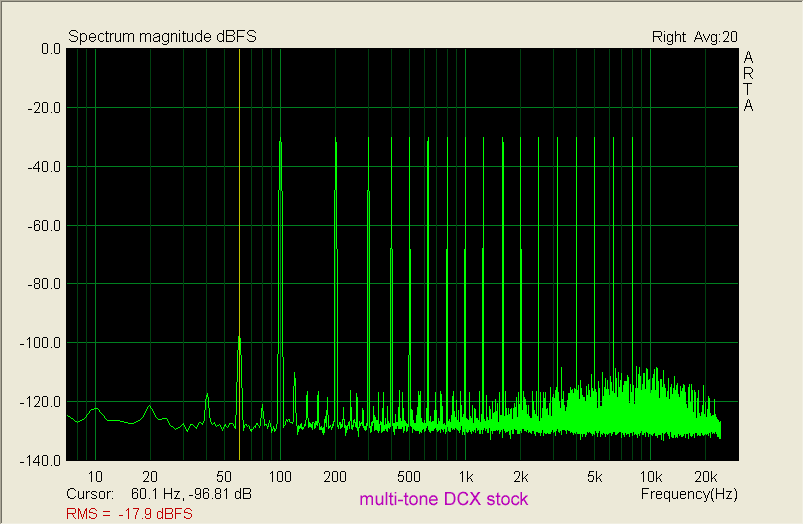The image size is (804, 525).
Task: Click the 'multi-tone DCX stock' caption
Action: (444, 499)
